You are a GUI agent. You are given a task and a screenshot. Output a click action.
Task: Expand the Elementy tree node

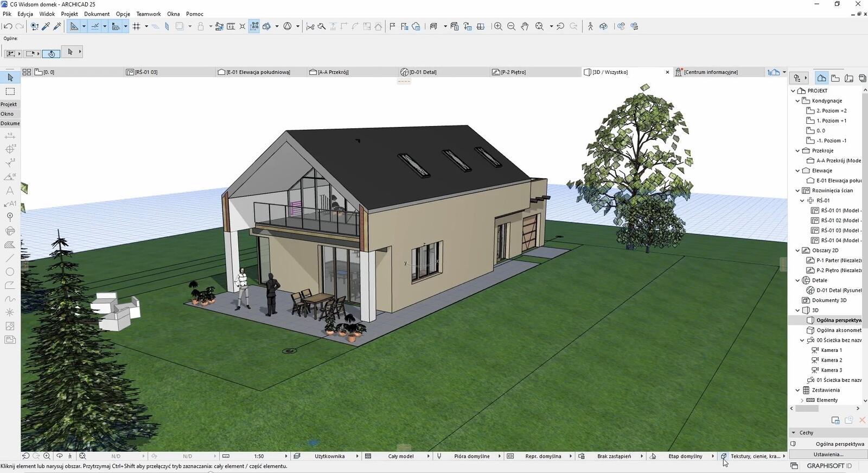[802, 400]
